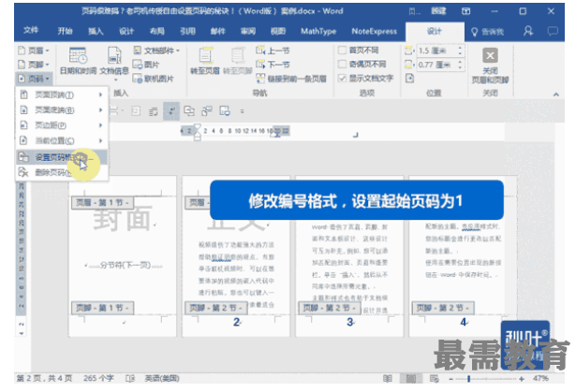This screenshot has width=576, height=392.
Task: Expand 页面底端(B) submenu
Action: pos(62,110)
